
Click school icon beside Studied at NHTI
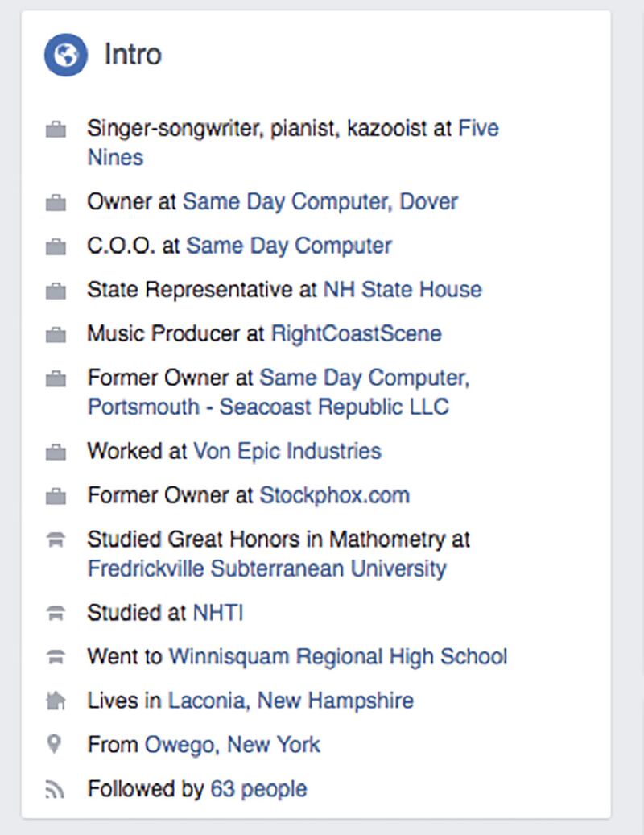click(x=56, y=614)
